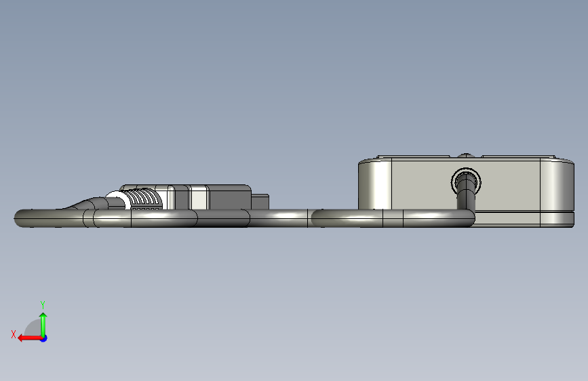Click the red X axis arrow of the triad
The width and height of the screenshot is (588, 381).
pos(30,338)
